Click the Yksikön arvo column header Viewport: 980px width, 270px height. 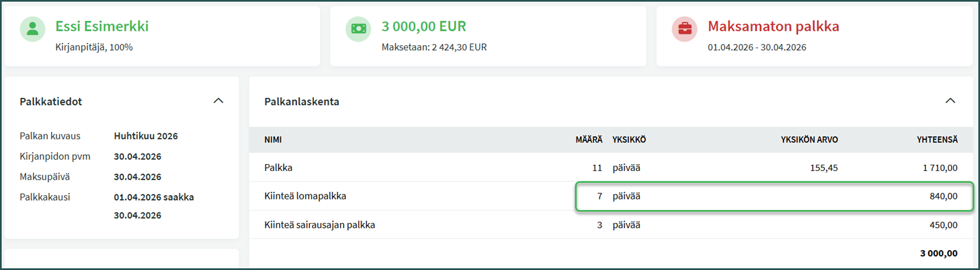pyautogui.click(x=809, y=140)
